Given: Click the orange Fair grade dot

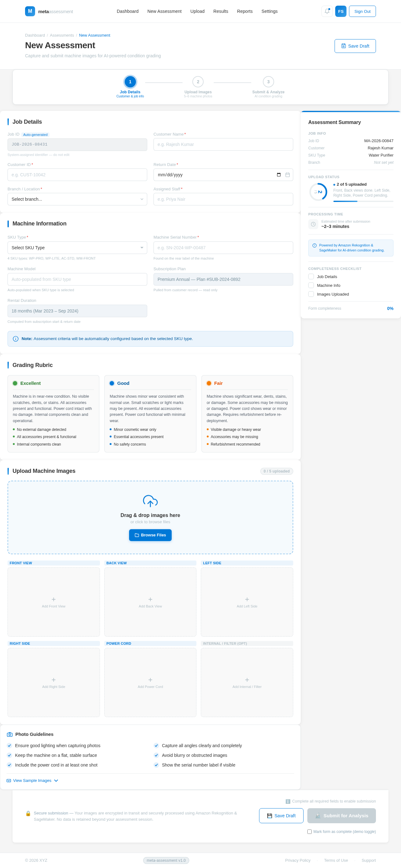Looking at the screenshot, I should point(209,383).
